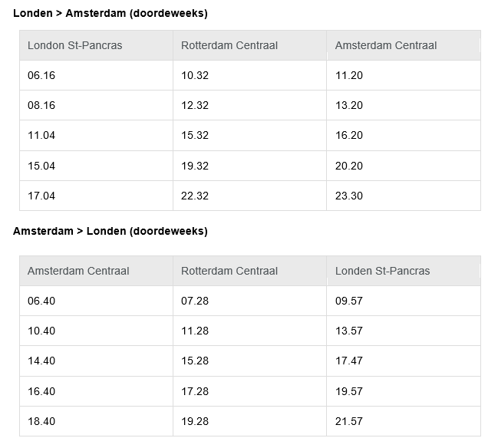Viewport: 498px width, 448px height.
Task: Select the 22.32 Rotterdam time cell
Action: (x=249, y=196)
